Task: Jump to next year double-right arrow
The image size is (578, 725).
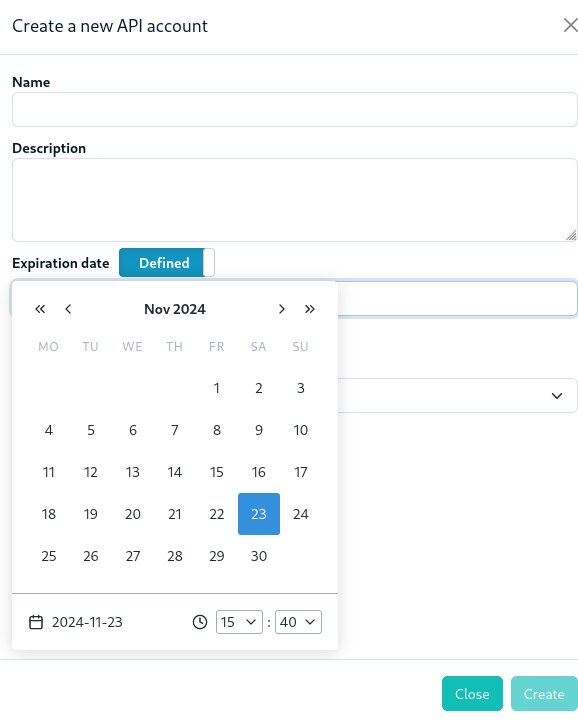Action: click(x=310, y=309)
